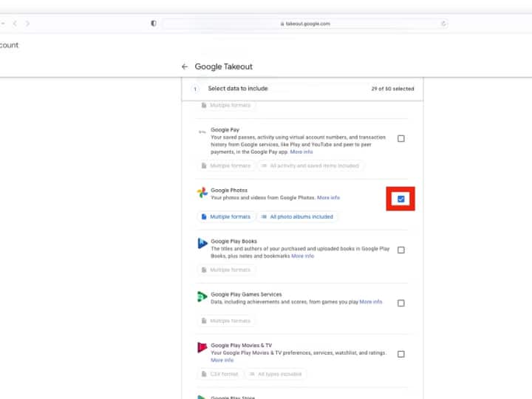
Task: Click the privacy shield icon in toolbar
Action: coord(154,24)
